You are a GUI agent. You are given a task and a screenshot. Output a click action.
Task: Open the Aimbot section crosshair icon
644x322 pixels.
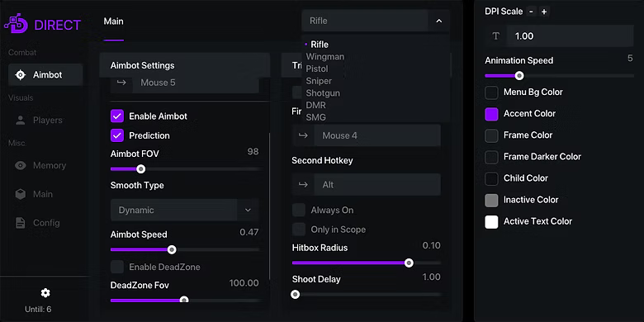click(20, 75)
